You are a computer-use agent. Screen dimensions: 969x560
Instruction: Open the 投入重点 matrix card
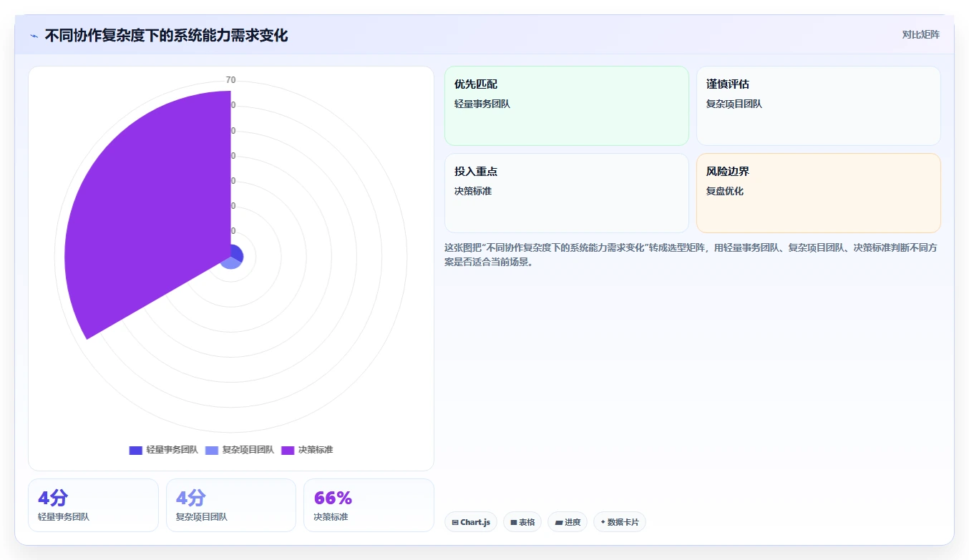point(566,193)
